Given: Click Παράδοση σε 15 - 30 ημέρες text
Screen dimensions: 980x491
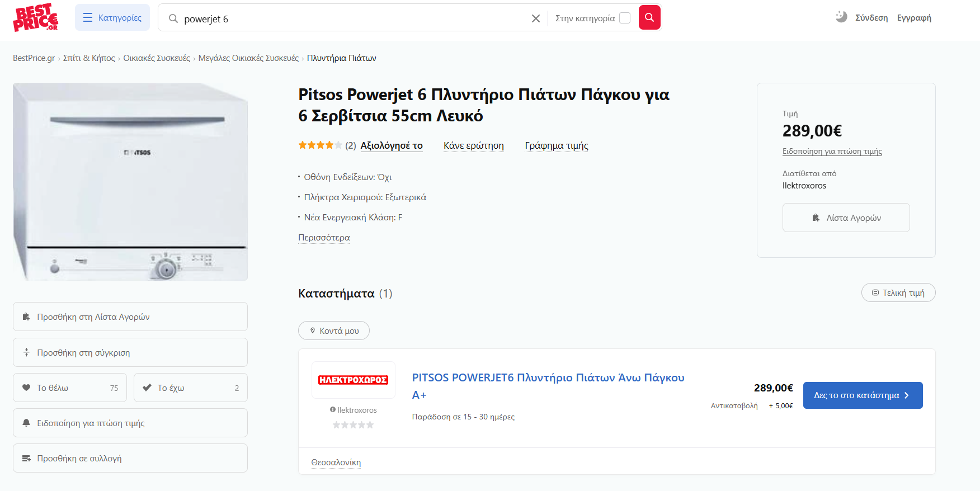Looking at the screenshot, I should pyautogui.click(x=463, y=417).
